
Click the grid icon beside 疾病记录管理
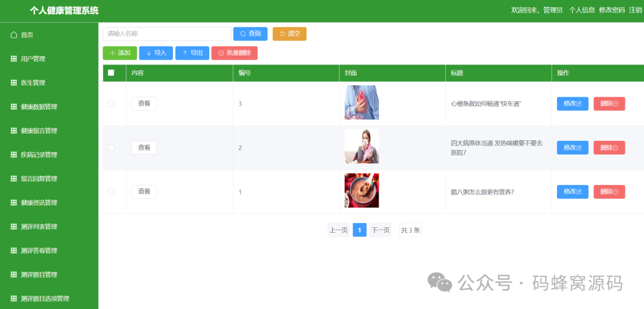(x=14, y=154)
